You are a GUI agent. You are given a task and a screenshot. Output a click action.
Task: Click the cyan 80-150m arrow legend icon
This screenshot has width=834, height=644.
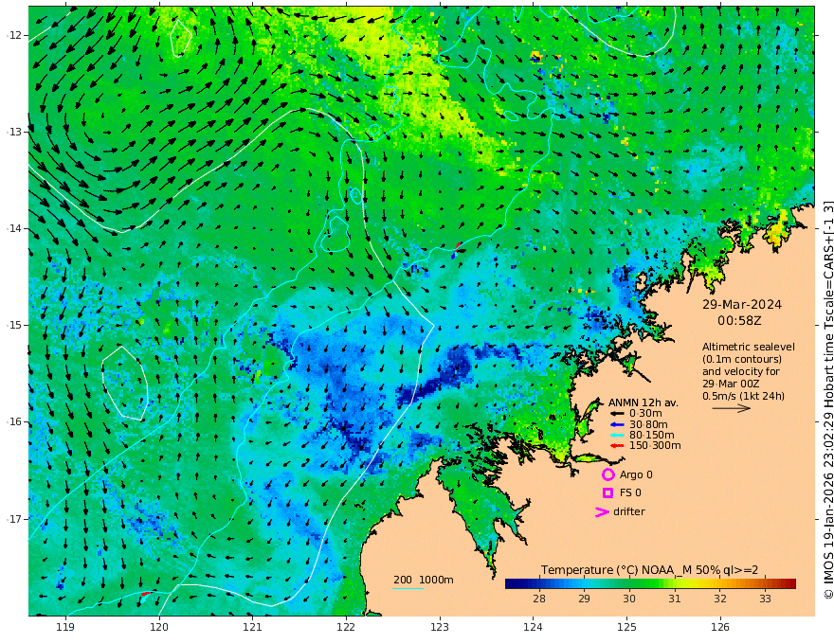pos(617,436)
